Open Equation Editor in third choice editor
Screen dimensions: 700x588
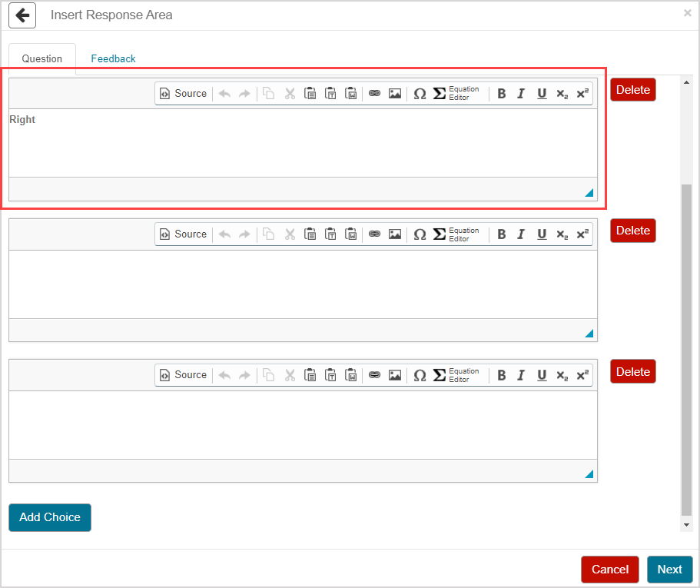pos(456,375)
